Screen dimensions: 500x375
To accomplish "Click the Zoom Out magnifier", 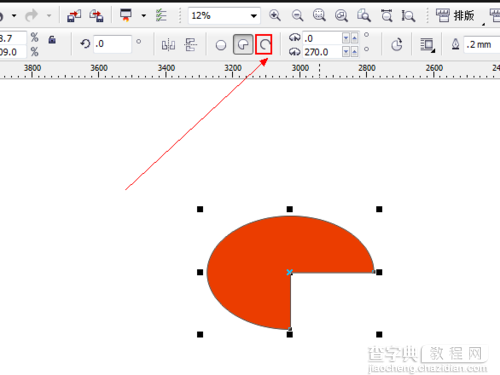I will tap(297, 15).
